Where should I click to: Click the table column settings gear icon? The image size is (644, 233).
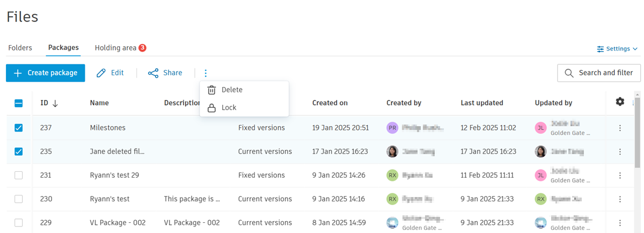pos(620,101)
